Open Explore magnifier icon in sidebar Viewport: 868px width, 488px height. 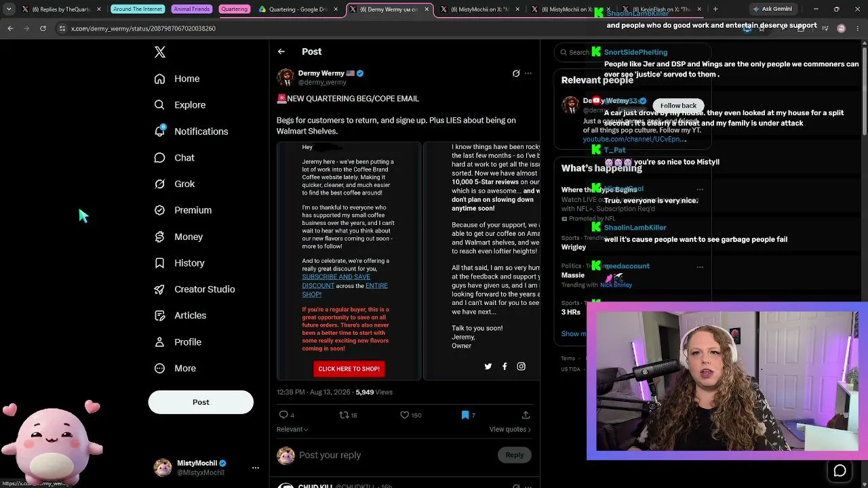pyautogui.click(x=159, y=105)
